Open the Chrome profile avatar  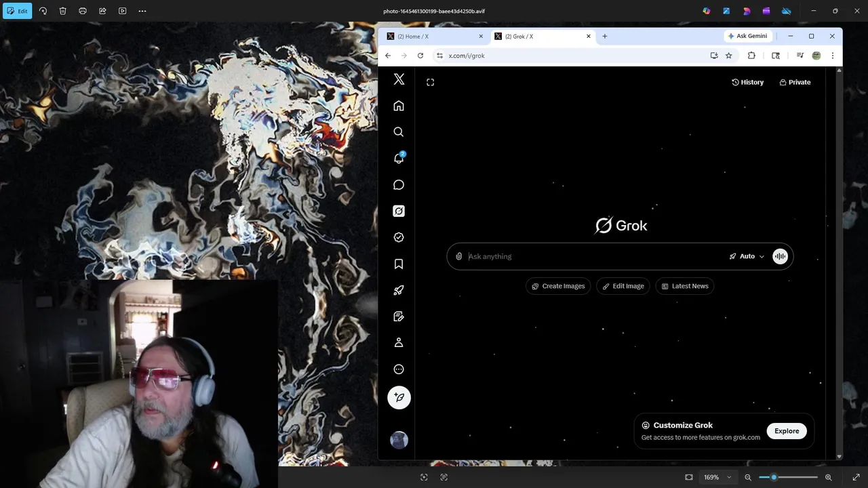(816, 56)
